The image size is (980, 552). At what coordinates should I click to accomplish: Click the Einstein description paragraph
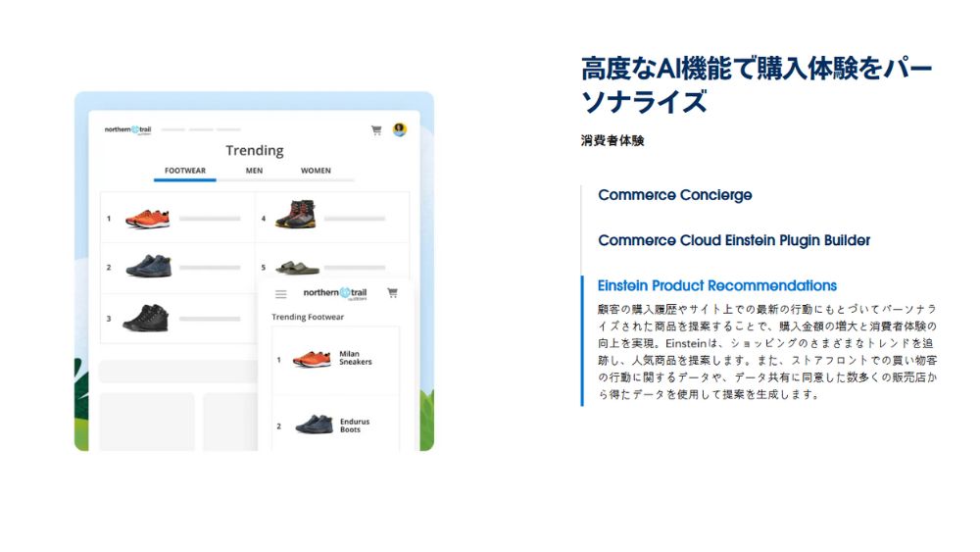pos(767,351)
